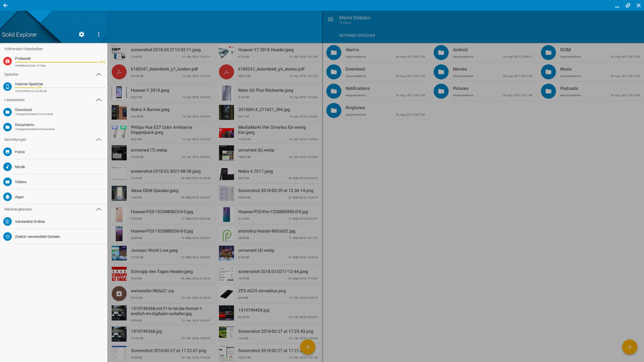This screenshot has height=362, width=644.
Task: Click the INTERNER SPEICHER breadcrumb tab
Action: [x=357, y=36]
